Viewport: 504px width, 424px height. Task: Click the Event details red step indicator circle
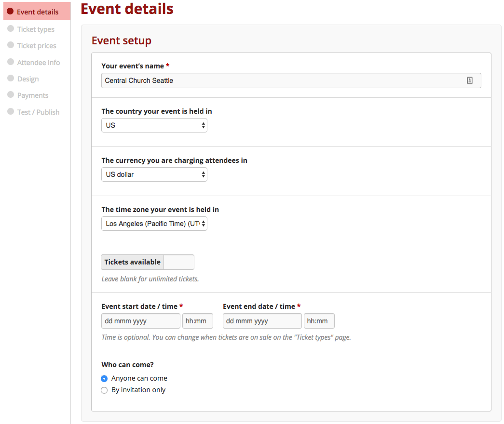click(x=10, y=11)
